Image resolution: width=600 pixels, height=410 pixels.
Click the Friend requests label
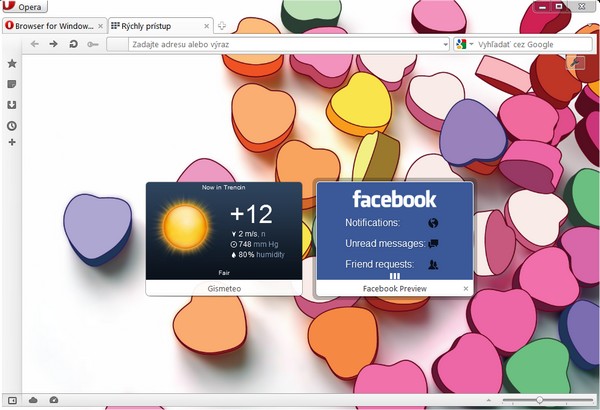coord(380,264)
